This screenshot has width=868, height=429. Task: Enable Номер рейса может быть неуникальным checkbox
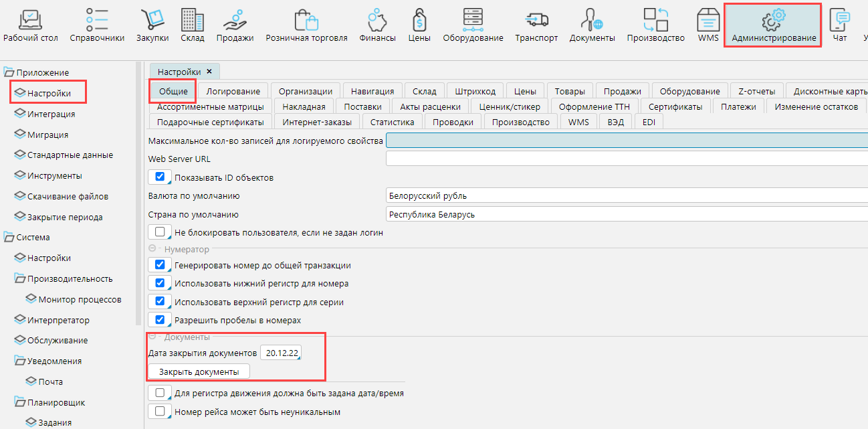(160, 412)
